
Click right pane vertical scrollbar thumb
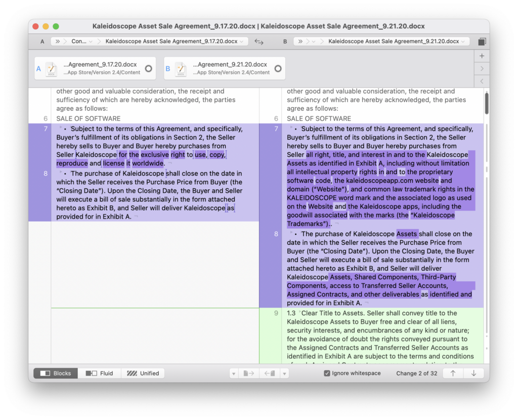(x=487, y=103)
